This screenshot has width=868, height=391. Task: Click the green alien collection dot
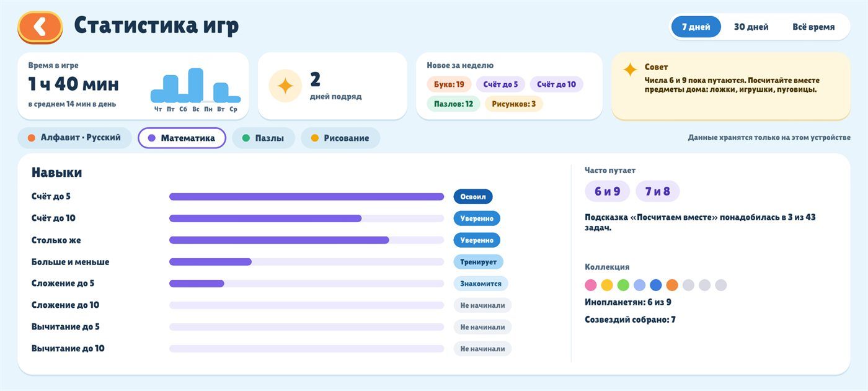click(x=623, y=285)
